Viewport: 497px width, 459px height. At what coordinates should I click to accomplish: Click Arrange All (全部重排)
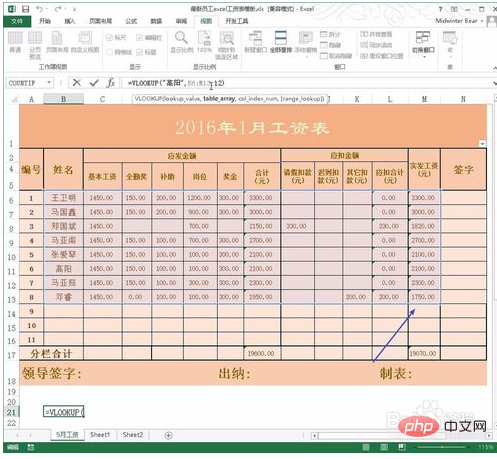tap(281, 42)
